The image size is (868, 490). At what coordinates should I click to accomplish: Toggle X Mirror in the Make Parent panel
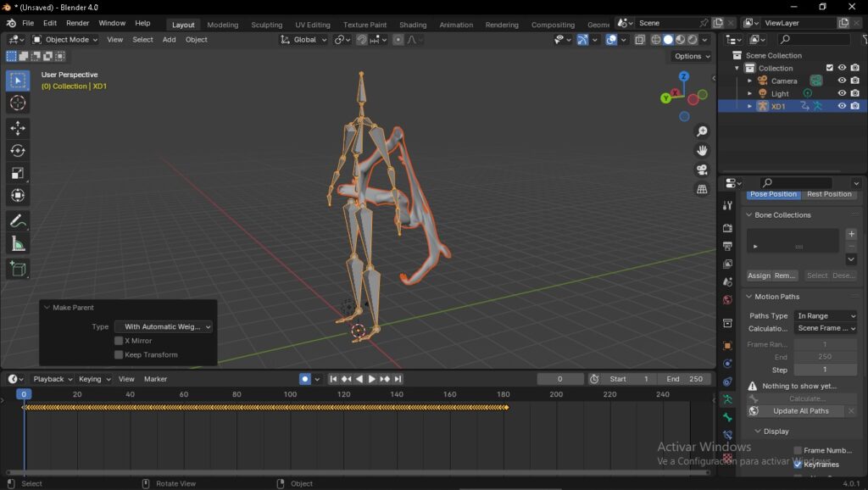[118, 340]
